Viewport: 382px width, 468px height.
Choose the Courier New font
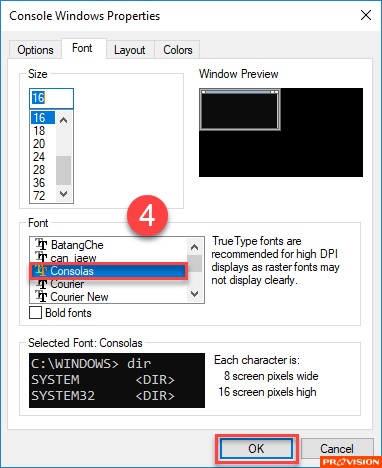click(108, 297)
